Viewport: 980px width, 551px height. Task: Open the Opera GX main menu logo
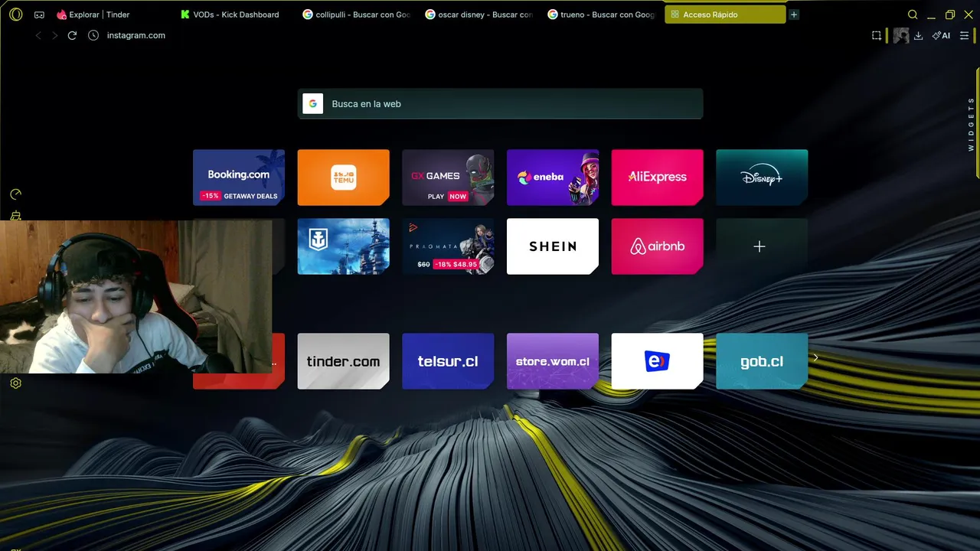[16, 15]
